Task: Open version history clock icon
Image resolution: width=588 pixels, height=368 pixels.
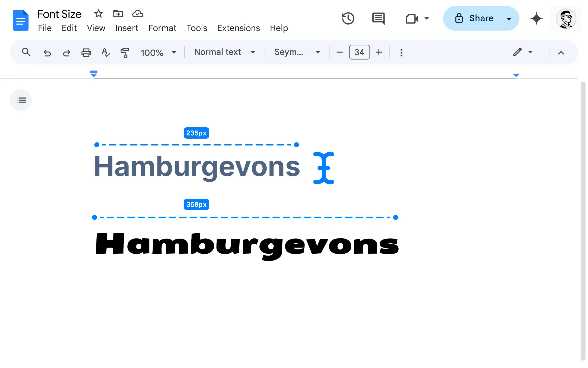Action: (x=348, y=18)
